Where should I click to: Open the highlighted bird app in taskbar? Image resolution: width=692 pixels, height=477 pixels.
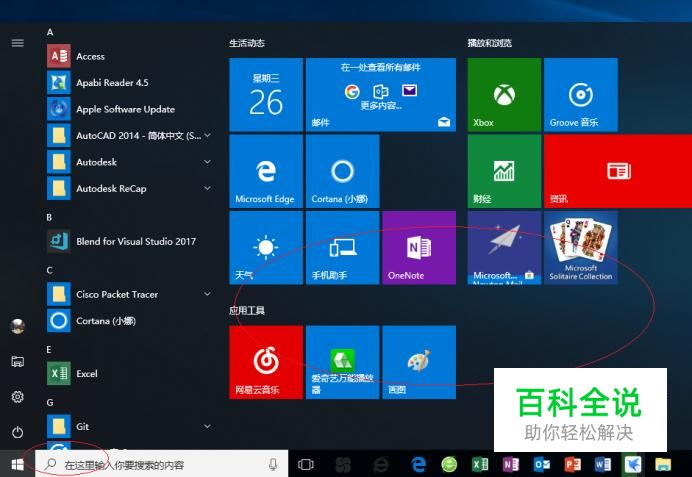633,464
